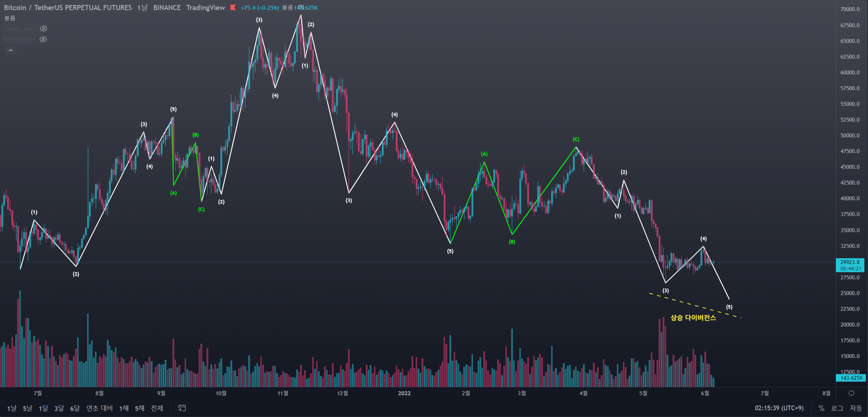Viewport: 868px width, 417px height.
Task: Open the go-to-date calendar icon
Action: click(x=182, y=408)
